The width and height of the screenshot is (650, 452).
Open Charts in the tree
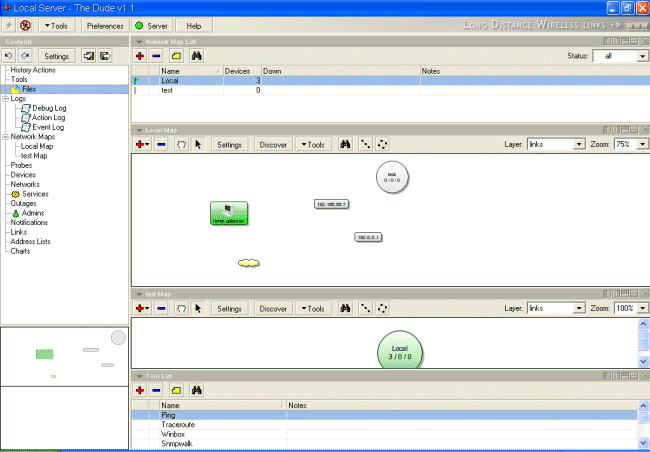pos(20,251)
